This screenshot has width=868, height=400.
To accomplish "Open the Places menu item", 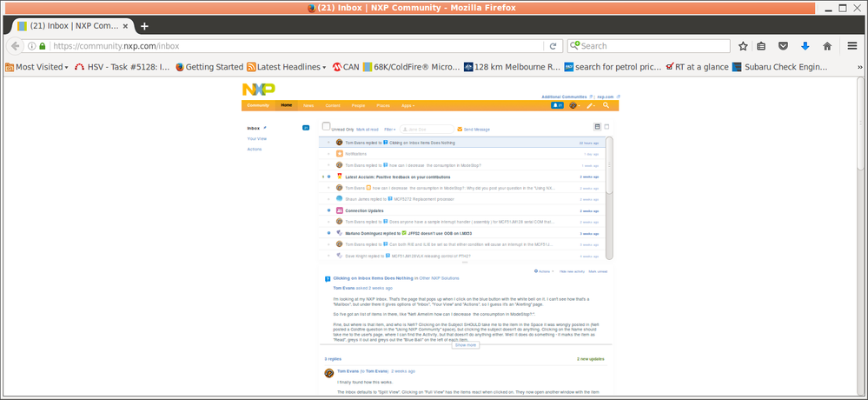I will coord(383,105).
